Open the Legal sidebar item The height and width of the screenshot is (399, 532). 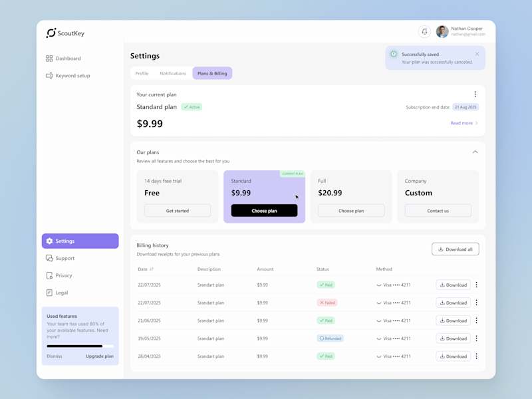click(57, 293)
